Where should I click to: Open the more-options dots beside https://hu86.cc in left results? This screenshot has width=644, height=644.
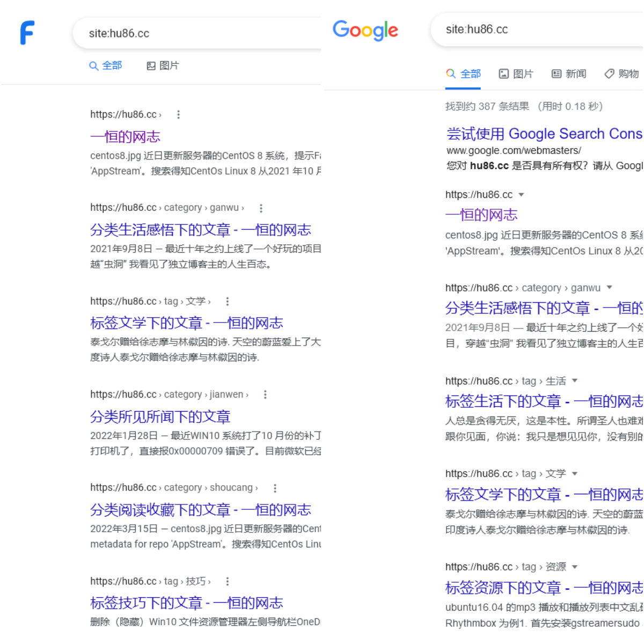(179, 114)
